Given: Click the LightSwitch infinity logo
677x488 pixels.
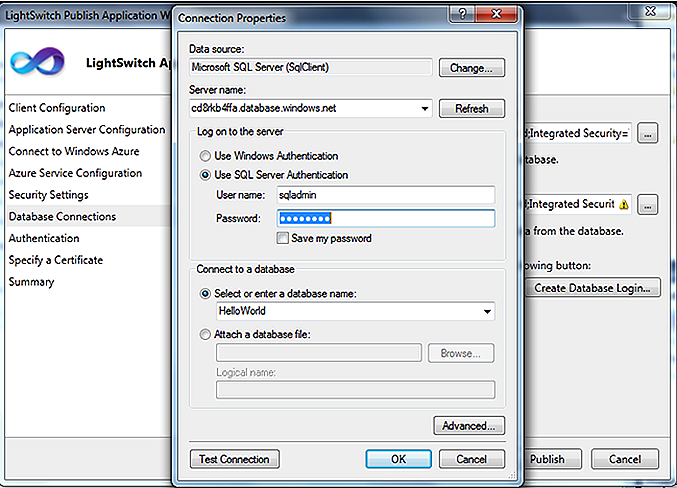Looking at the screenshot, I should pyautogui.click(x=38, y=62).
